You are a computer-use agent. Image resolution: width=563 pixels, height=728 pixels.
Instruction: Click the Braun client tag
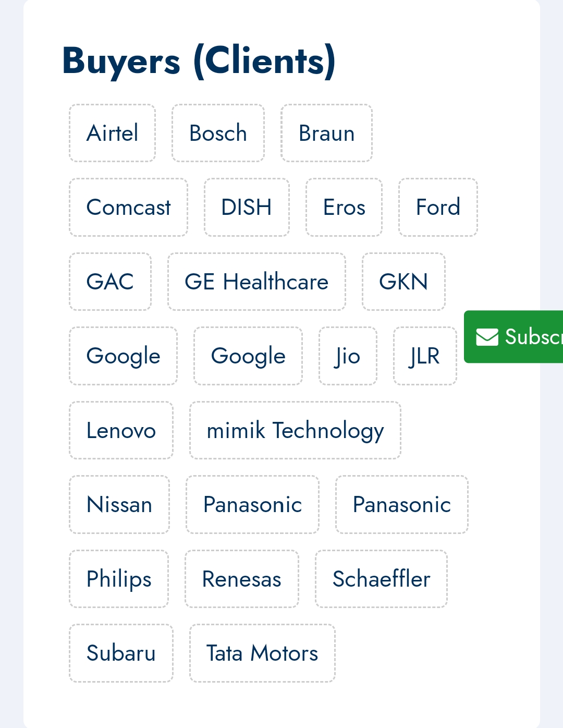[326, 133]
